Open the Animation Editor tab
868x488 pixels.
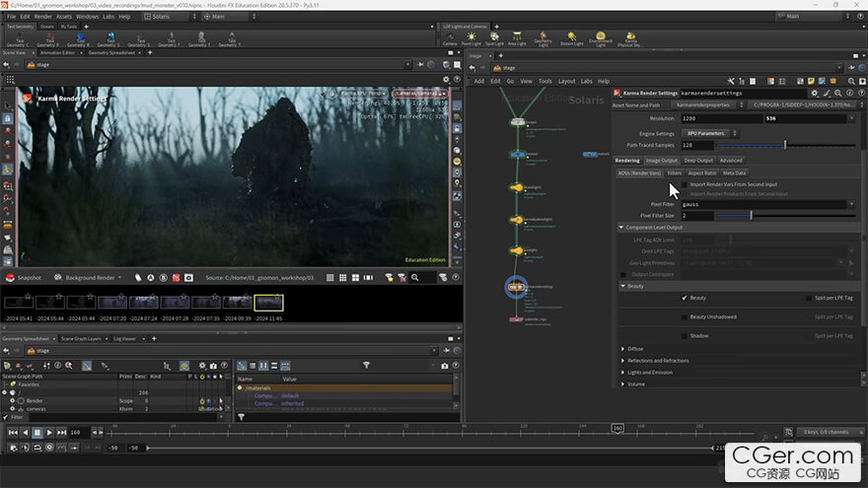[x=57, y=52]
